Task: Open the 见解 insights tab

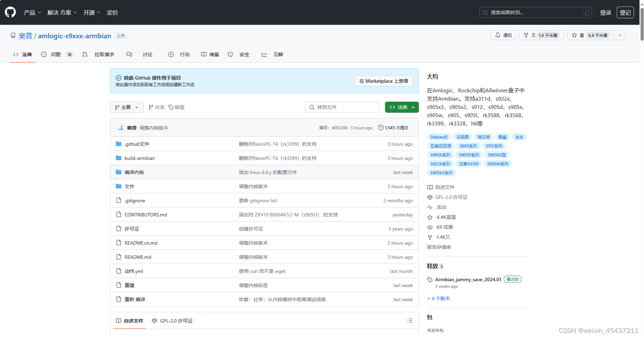Action: (272, 54)
